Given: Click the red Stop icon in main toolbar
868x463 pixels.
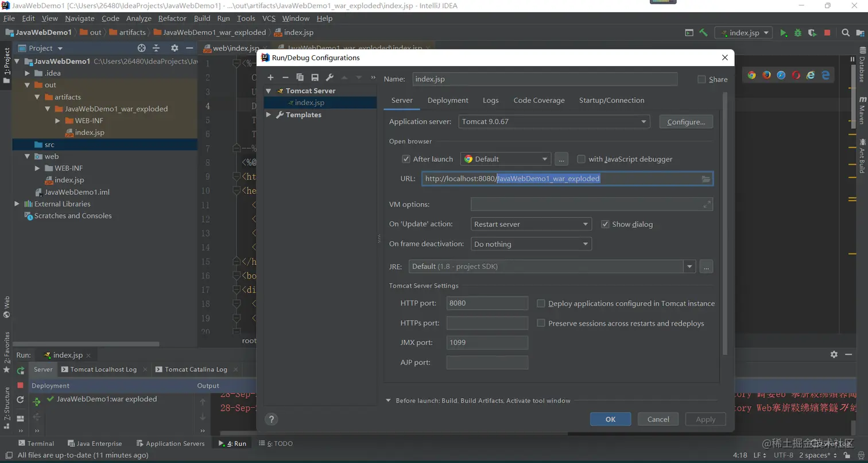Looking at the screenshot, I should tap(827, 33).
